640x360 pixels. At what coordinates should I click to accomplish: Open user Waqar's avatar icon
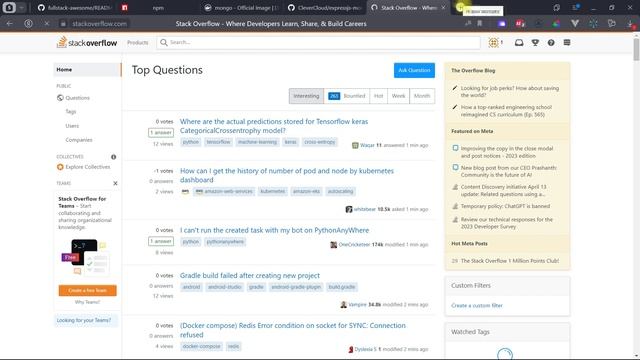click(x=355, y=145)
